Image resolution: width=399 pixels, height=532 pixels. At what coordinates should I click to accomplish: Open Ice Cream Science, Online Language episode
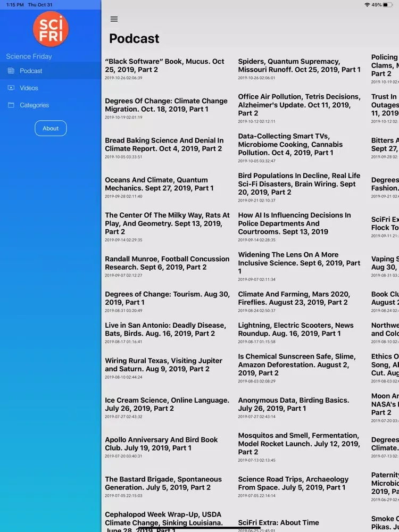167,404
